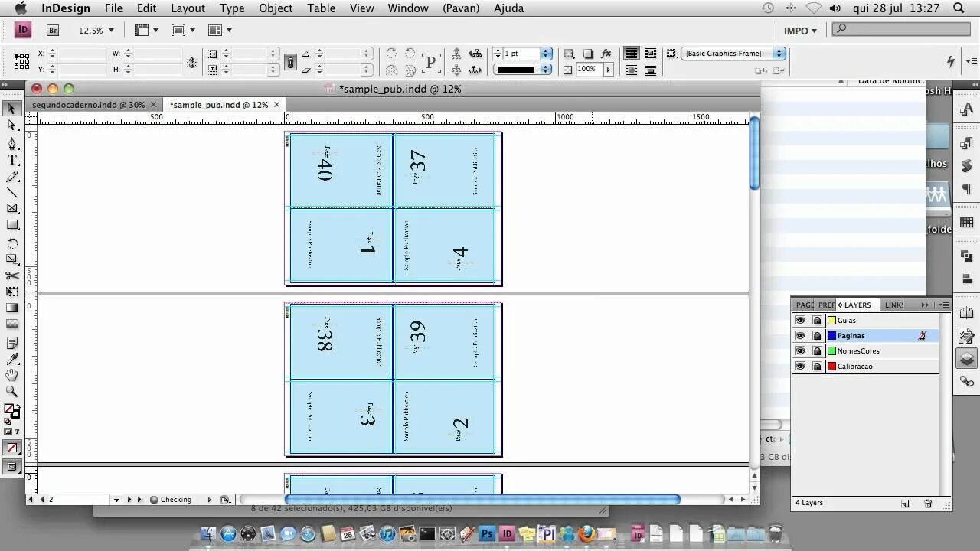Select the Gradient Swatch tool
This screenshot has width=980, height=551.
point(12,308)
